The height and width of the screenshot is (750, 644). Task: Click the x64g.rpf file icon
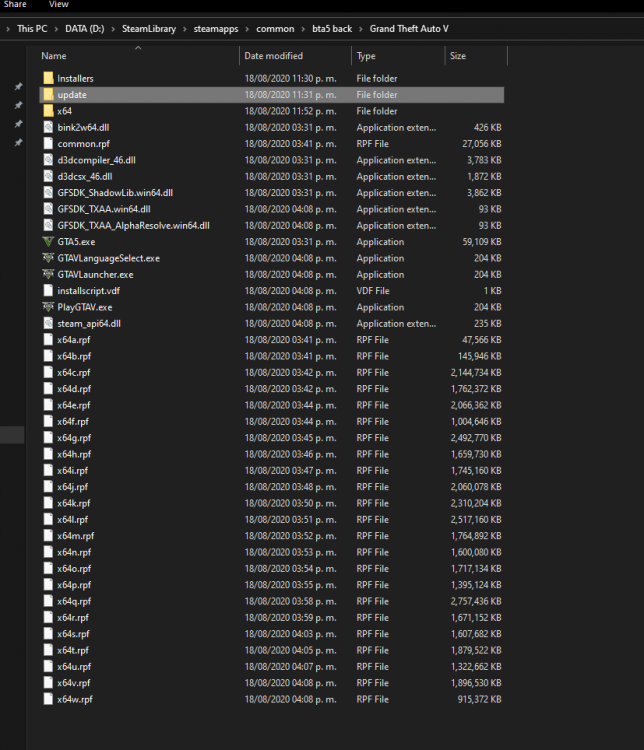point(48,438)
